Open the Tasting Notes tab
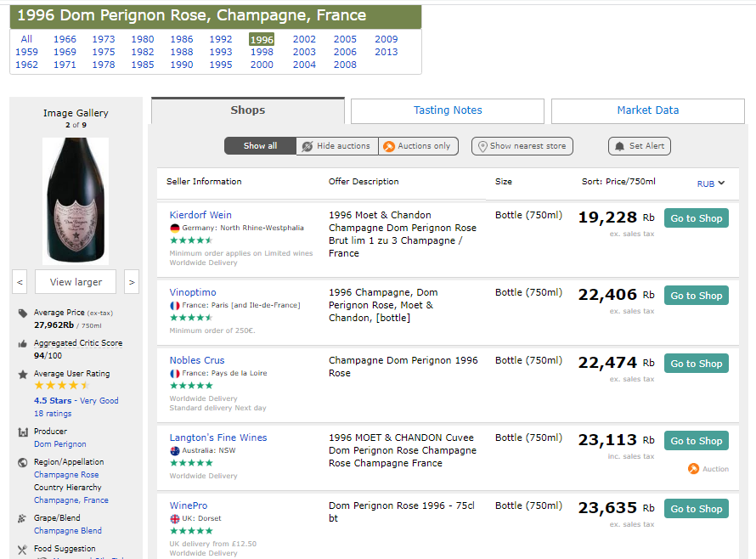This screenshot has height=559, width=756. pyautogui.click(x=448, y=110)
